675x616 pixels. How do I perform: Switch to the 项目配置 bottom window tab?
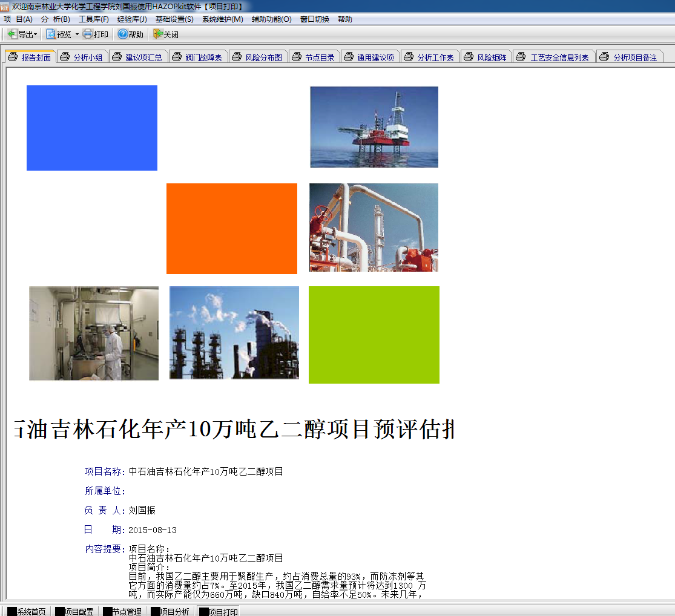point(74,611)
